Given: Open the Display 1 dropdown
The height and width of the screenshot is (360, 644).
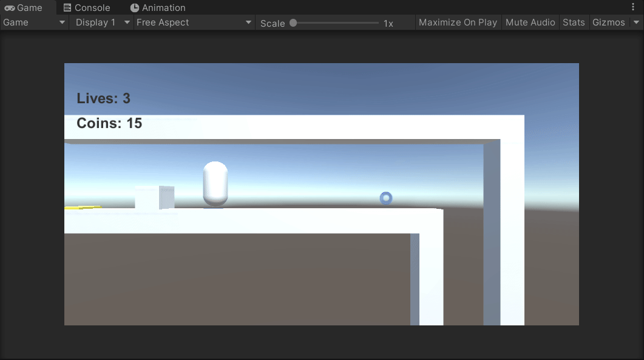Looking at the screenshot, I should tap(102, 22).
